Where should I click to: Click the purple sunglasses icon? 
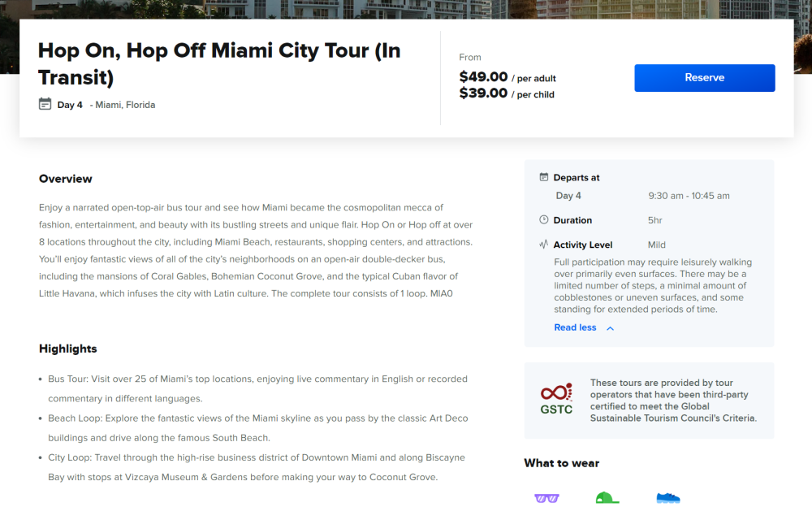coord(546,497)
